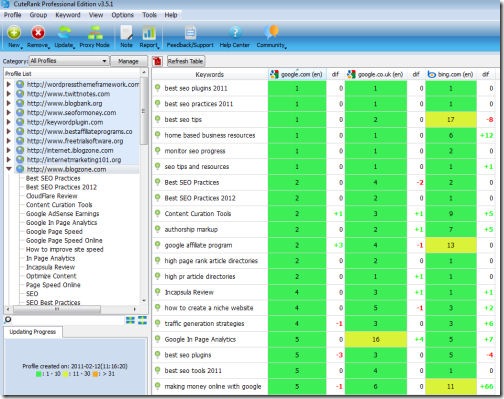Click the red PDF export icon
This screenshot has width=504, height=399.
point(157,61)
